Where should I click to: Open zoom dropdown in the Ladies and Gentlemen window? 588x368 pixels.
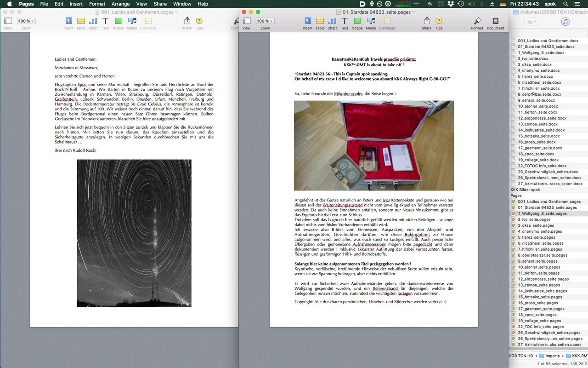click(x=26, y=21)
